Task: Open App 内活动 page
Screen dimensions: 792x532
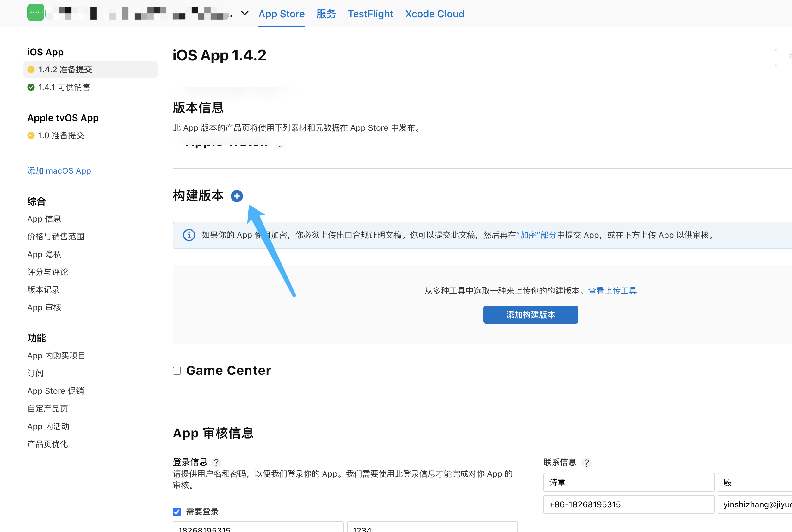Action: coord(48,426)
